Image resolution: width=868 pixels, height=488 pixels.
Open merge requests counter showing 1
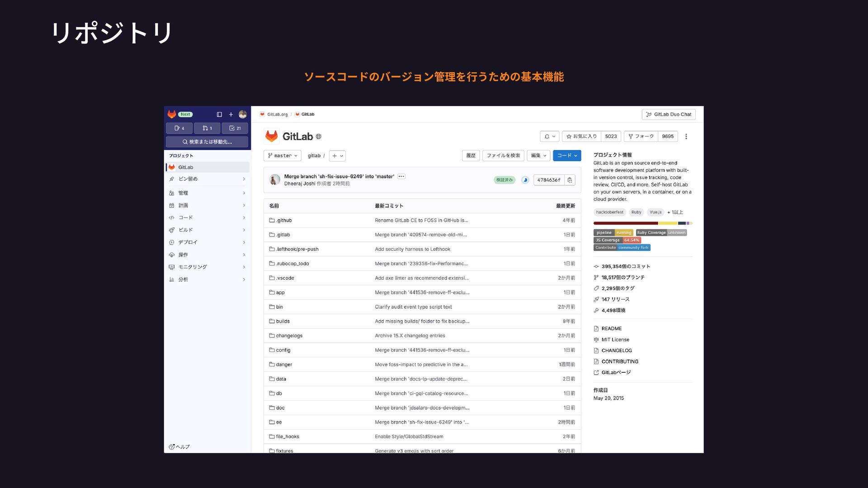207,128
